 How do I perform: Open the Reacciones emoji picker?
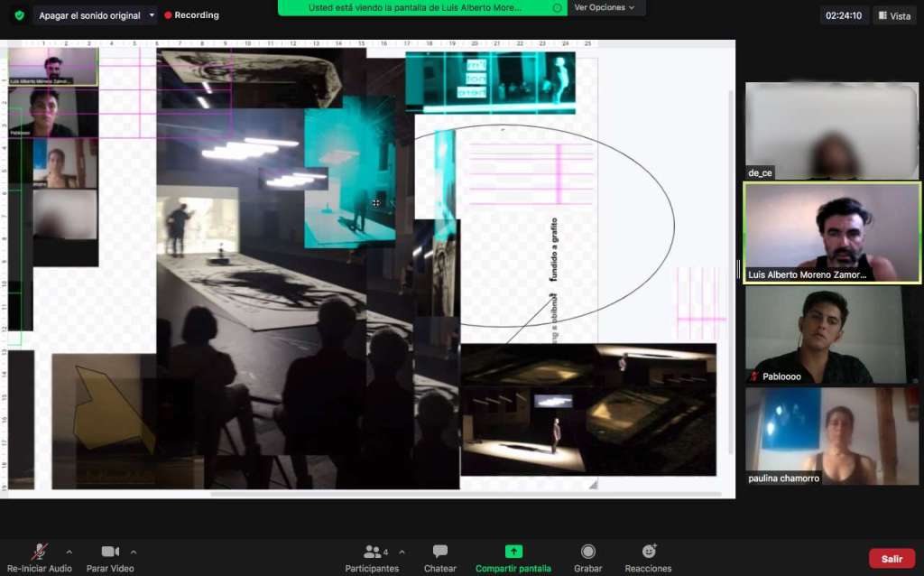point(648,552)
